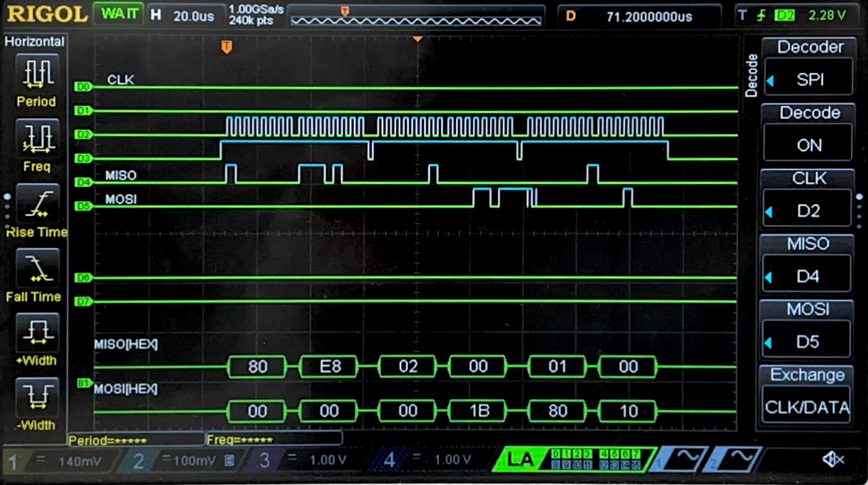Choose the Fall Time measurement icon
Viewport: 868px width, 485px height.
point(37,269)
